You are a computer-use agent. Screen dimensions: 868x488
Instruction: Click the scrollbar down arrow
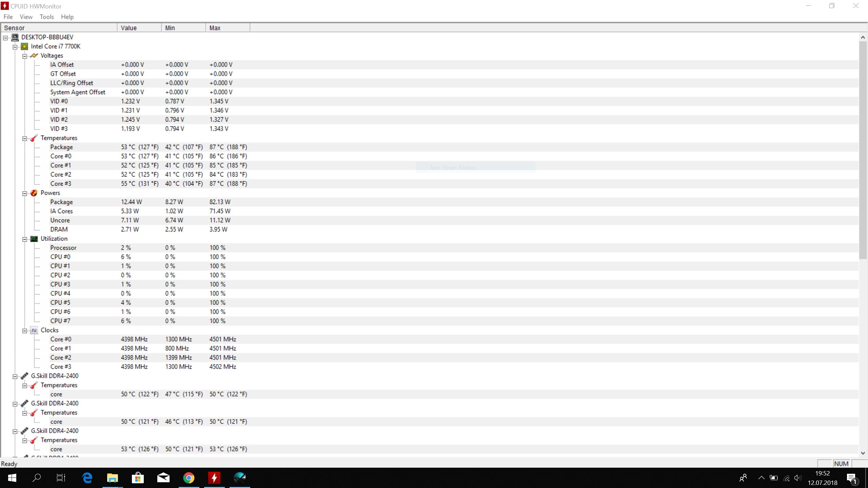(x=863, y=453)
